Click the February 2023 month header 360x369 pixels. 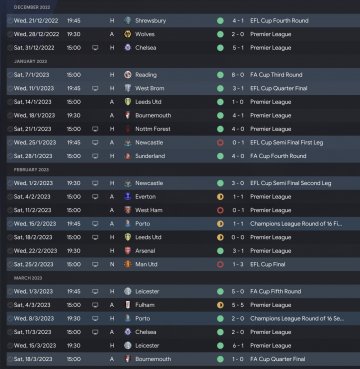click(31, 170)
